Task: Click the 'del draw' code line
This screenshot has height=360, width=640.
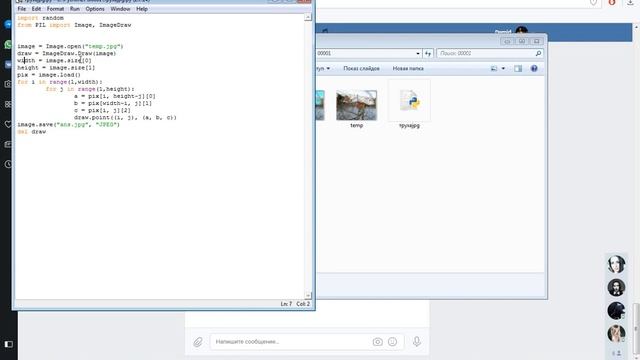Action: [31, 132]
